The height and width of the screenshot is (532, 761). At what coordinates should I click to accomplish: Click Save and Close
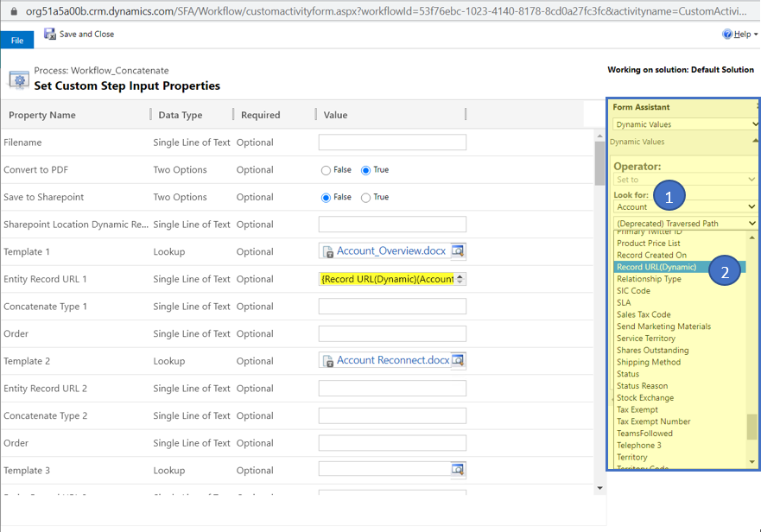pos(86,34)
